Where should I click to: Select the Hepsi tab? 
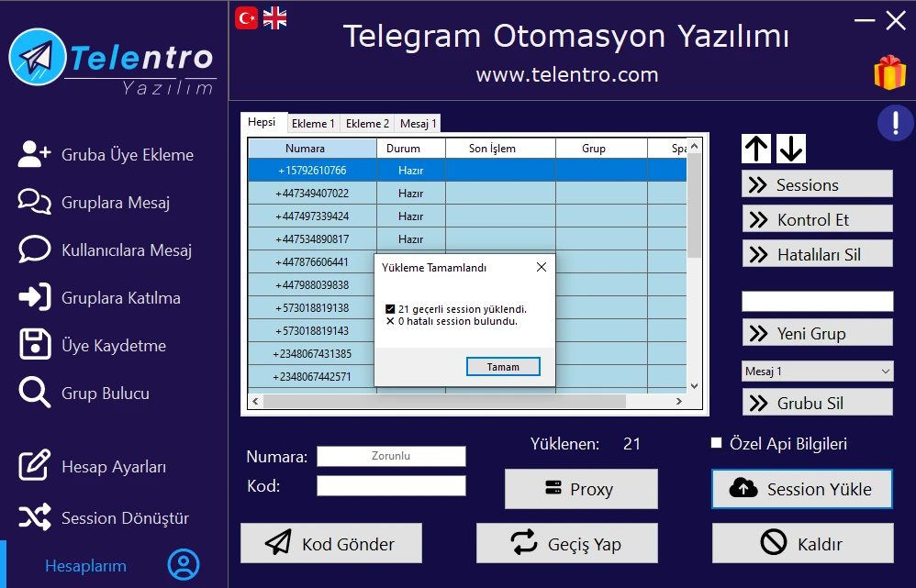coord(262,122)
